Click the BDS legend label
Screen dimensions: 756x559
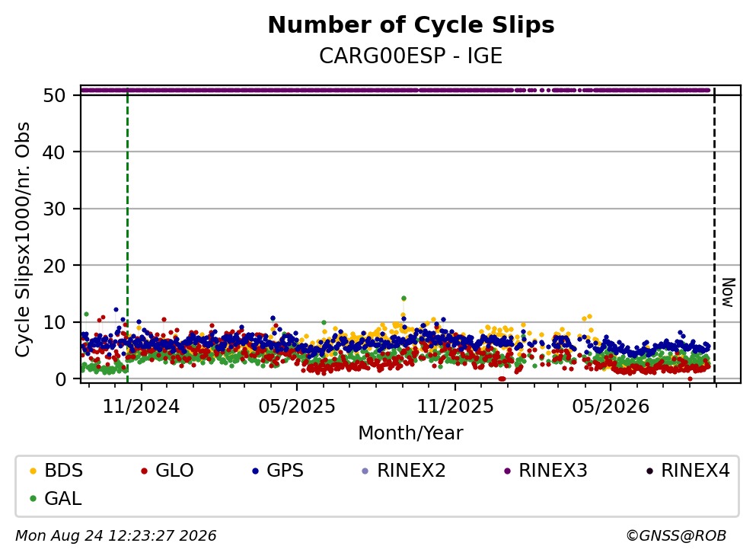click(64, 471)
